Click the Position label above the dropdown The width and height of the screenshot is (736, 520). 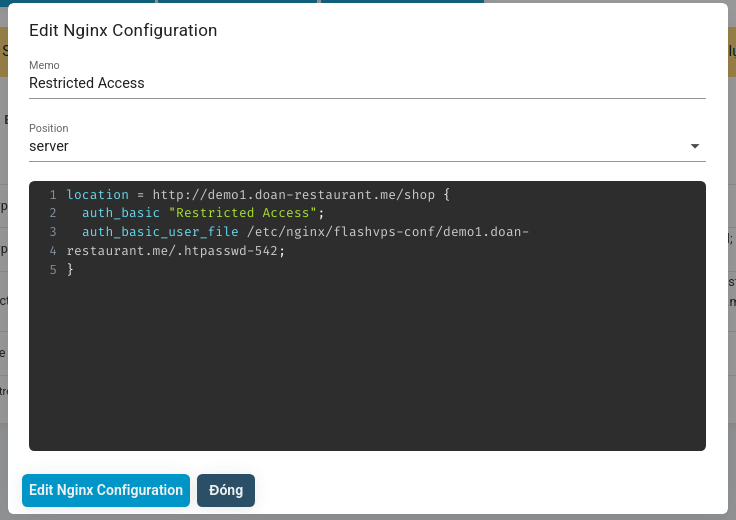pos(49,128)
